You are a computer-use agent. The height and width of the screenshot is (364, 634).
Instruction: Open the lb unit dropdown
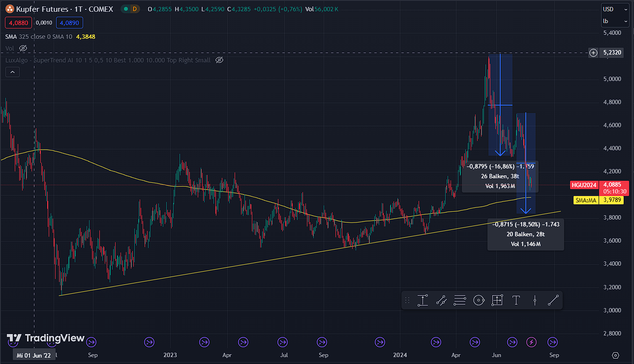click(615, 21)
